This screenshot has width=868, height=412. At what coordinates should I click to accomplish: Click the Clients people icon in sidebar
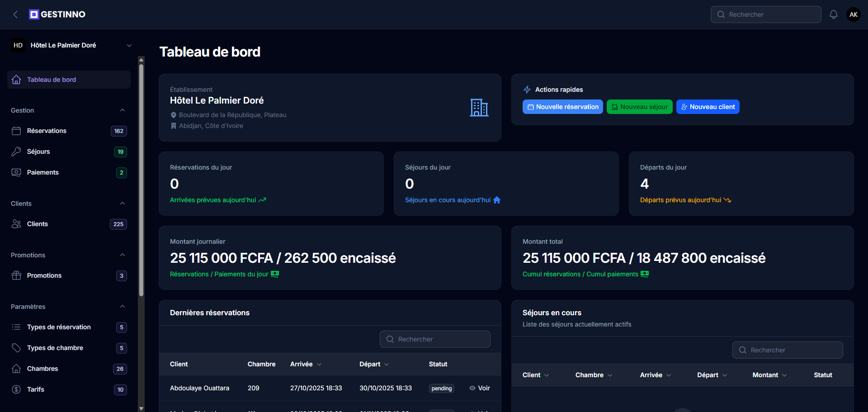[16, 224]
